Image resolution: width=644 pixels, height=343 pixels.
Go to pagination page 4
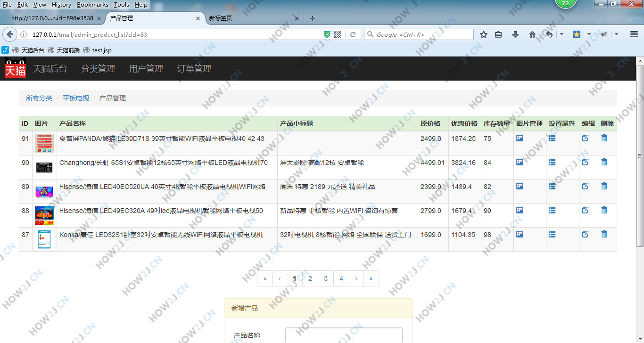click(x=341, y=278)
